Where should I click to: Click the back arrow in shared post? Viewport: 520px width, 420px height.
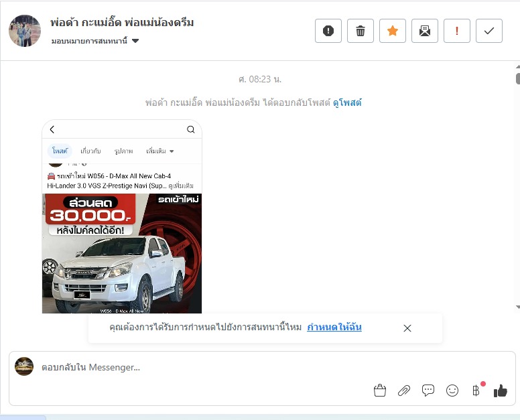coord(52,129)
